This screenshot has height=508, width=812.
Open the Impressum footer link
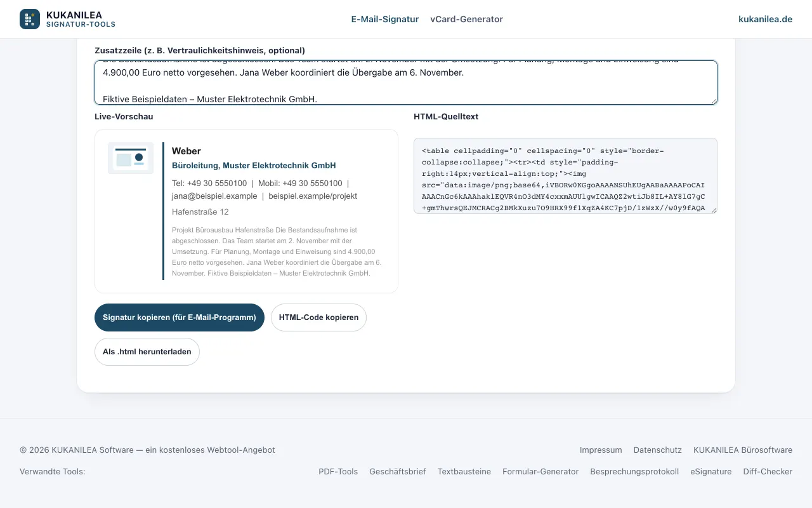click(x=601, y=450)
